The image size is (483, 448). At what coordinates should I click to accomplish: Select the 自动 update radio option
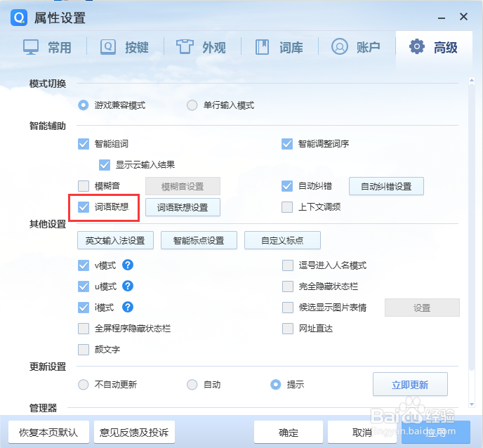[192, 385]
